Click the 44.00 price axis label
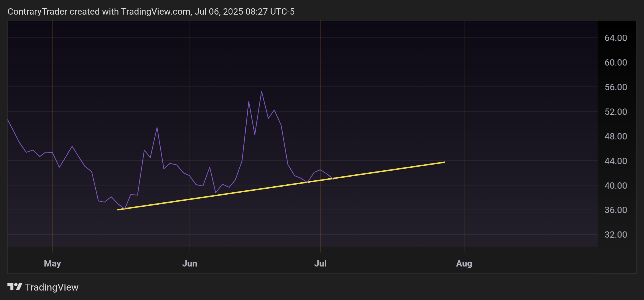Viewport: 644px width, 300px height. pos(616,161)
